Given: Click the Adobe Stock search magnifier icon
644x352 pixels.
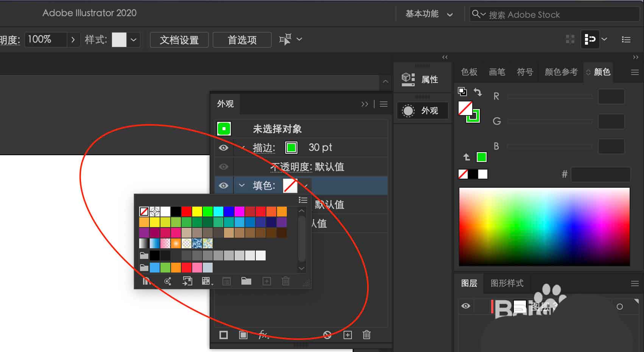Looking at the screenshot, I should pos(476,14).
